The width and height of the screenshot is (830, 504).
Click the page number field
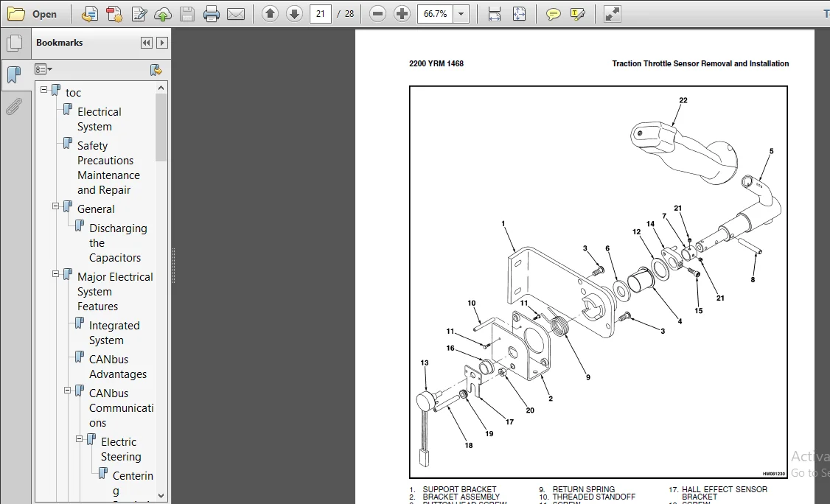click(x=320, y=14)
